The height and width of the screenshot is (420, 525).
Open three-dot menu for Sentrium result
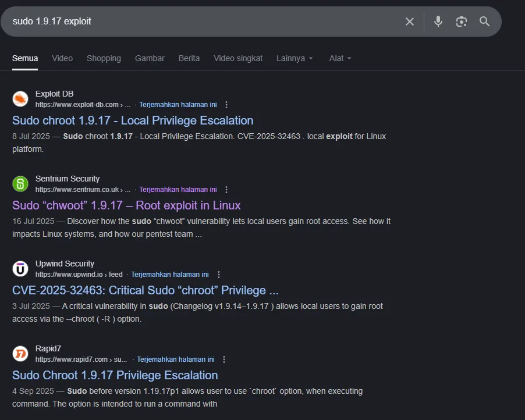[226, 190]
